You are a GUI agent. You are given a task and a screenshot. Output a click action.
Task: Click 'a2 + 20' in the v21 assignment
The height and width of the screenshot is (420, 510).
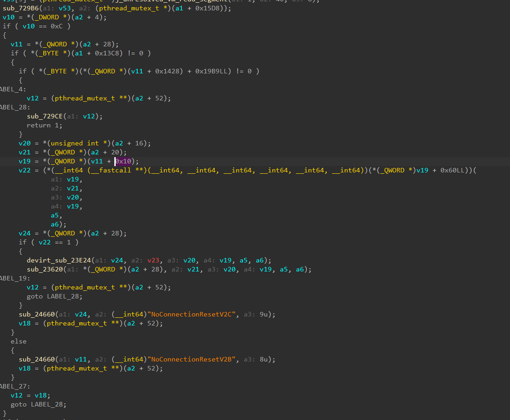tap(105, 153)
